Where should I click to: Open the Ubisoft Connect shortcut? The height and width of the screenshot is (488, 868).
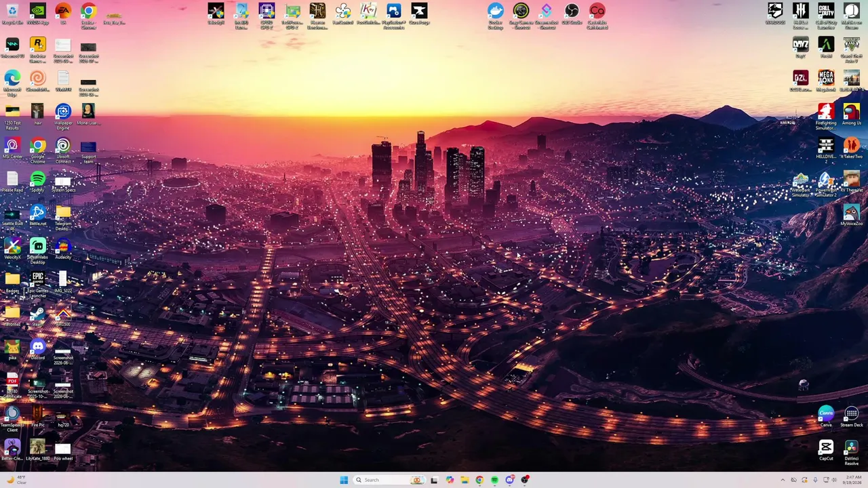pos(63,151)
